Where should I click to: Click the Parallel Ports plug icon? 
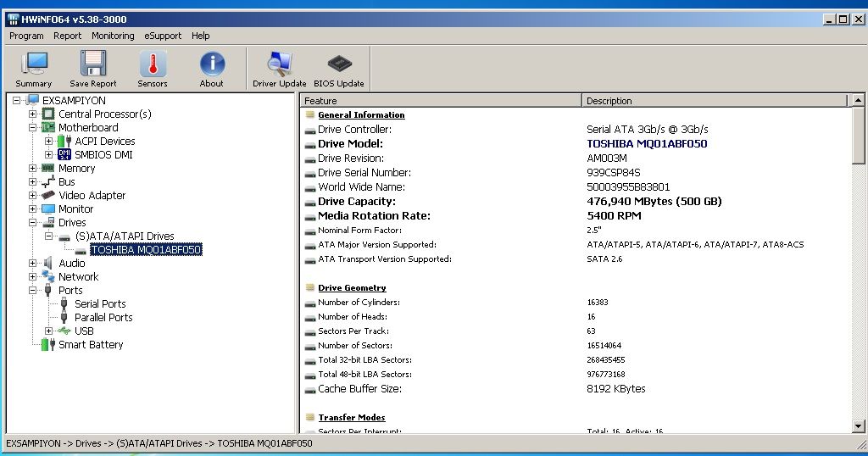pyautogui.click(x=64, y=317)
